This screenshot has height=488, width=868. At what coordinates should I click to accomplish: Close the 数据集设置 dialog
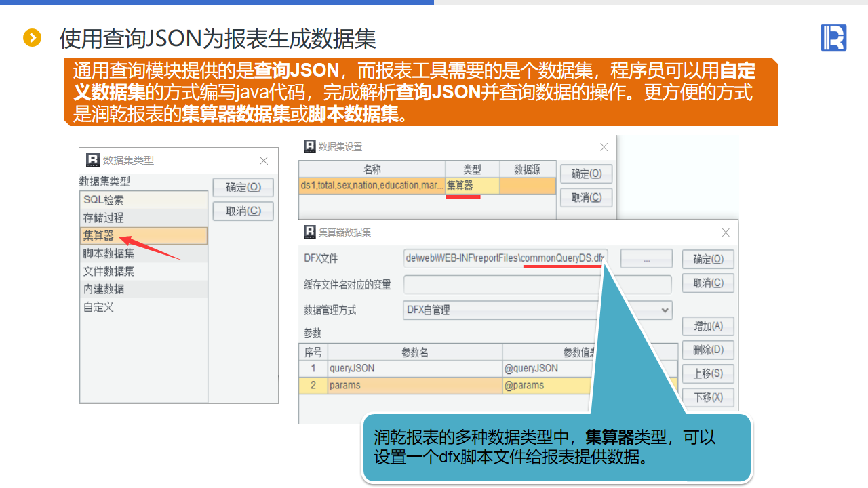coord(604,147)
